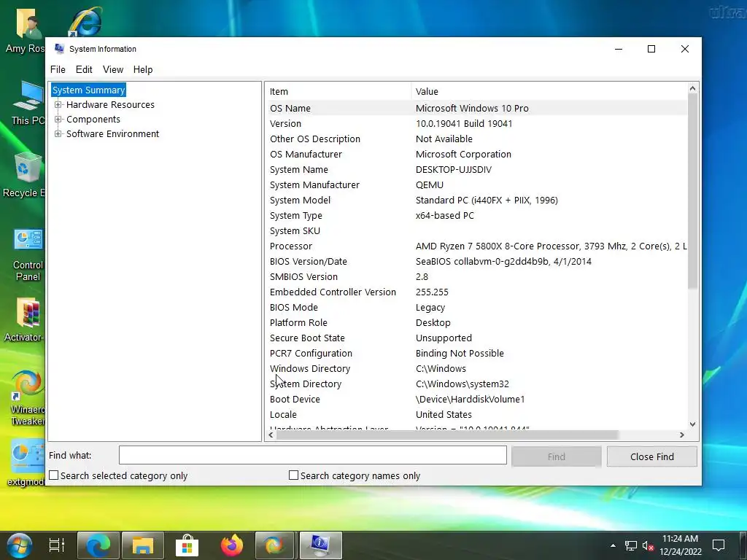
Task: Select the Version row
Action: coord(476,123)
